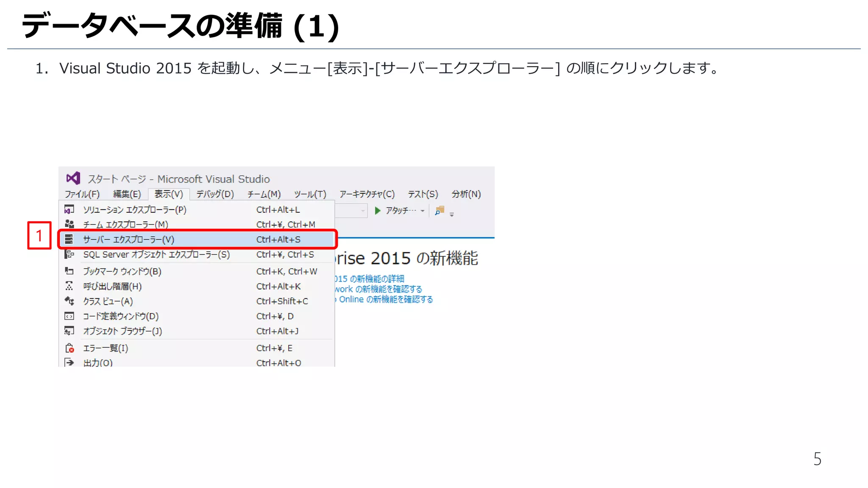Select SQL Server オブジェクト エクスプローラー(S)

coord(197,255)
